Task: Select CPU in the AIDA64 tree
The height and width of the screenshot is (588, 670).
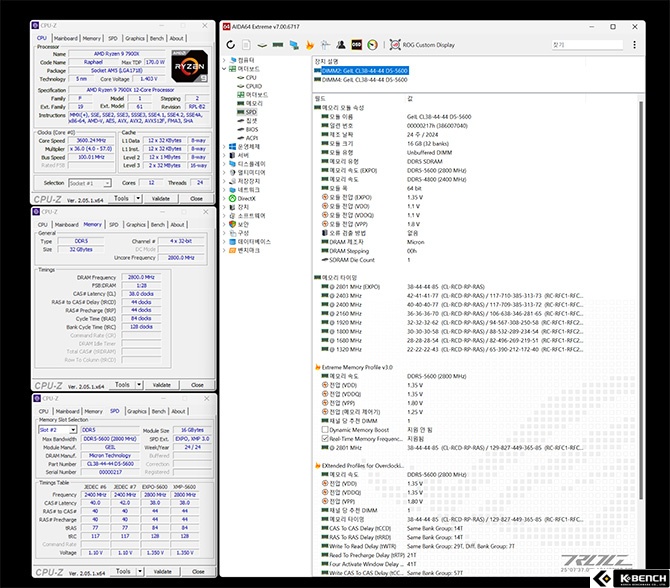Action: pyautogui.click(x=247, y=77)
